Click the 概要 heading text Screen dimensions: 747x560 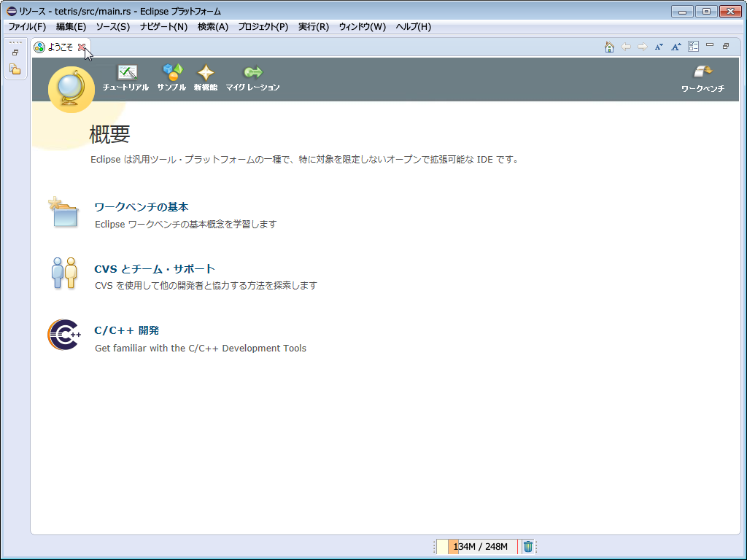click(109, 134)
